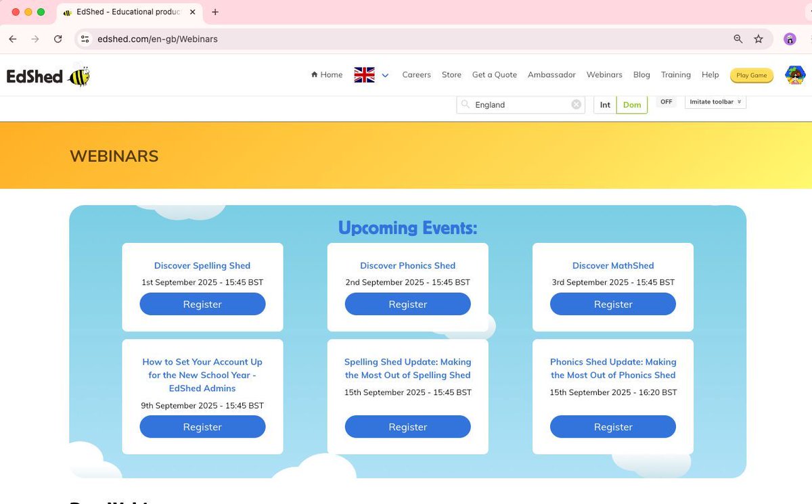Open site information icon in address bar
The height and width of the screenshot is (504, 812).
tap(85, 39)
